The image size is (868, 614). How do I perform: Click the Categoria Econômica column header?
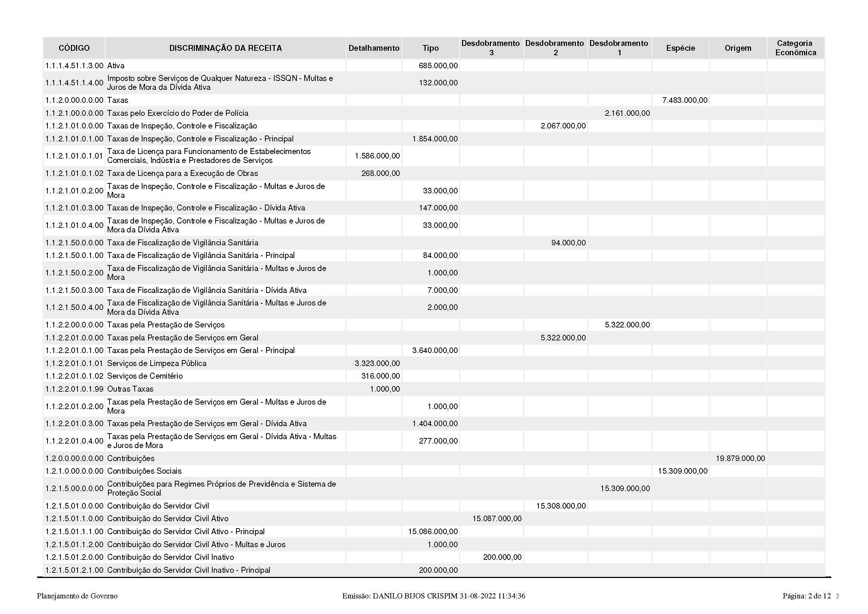(x=795, y=48)
